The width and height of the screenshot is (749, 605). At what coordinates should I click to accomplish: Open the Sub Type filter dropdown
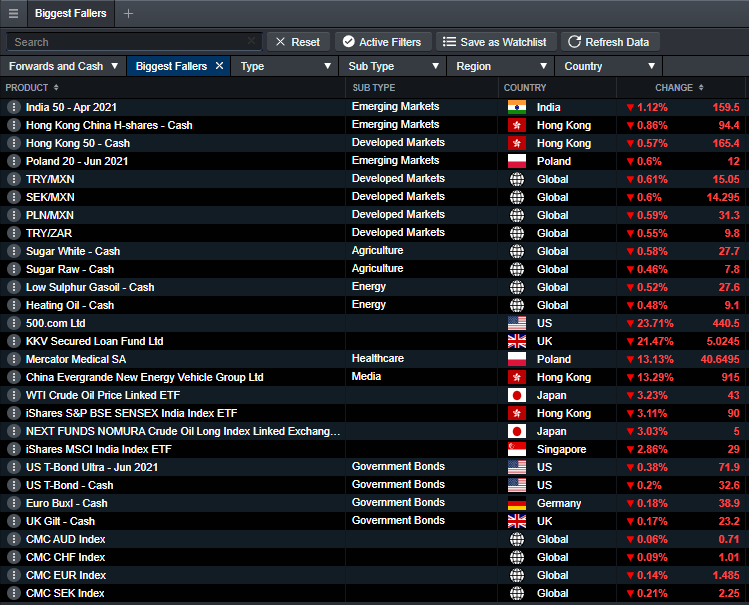click(393, 66)
